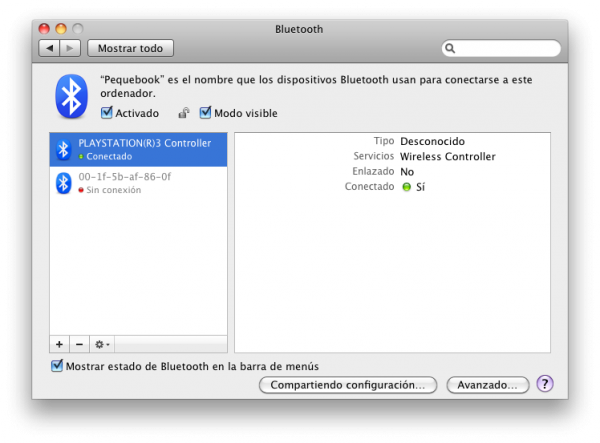Toggle Mostrar estado de Bluetooth en barra

click(57, 366)
